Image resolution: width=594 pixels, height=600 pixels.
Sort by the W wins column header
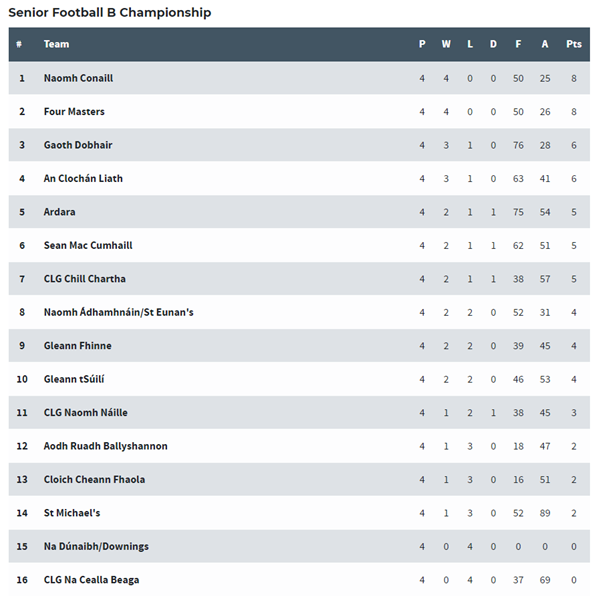pyautogui.click(x=446, y=44)
